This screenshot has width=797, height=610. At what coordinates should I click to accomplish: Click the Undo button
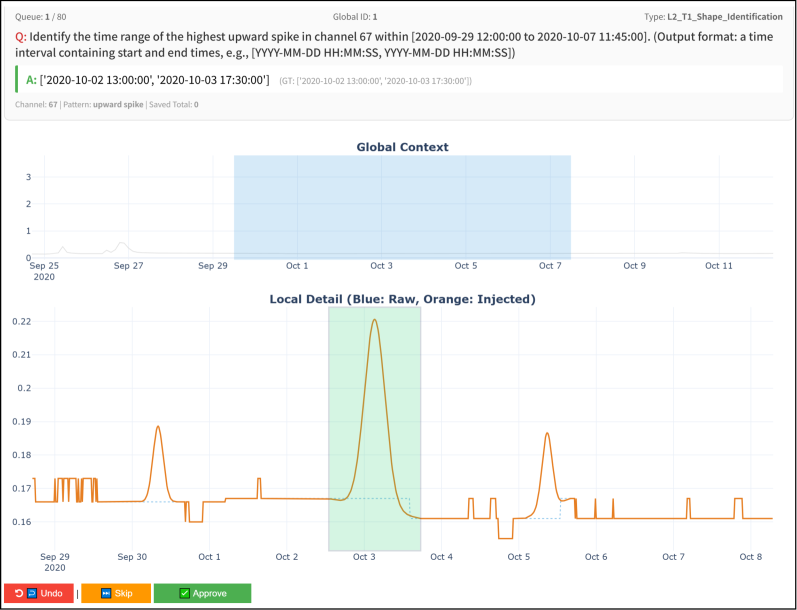(x=39, y=593)
